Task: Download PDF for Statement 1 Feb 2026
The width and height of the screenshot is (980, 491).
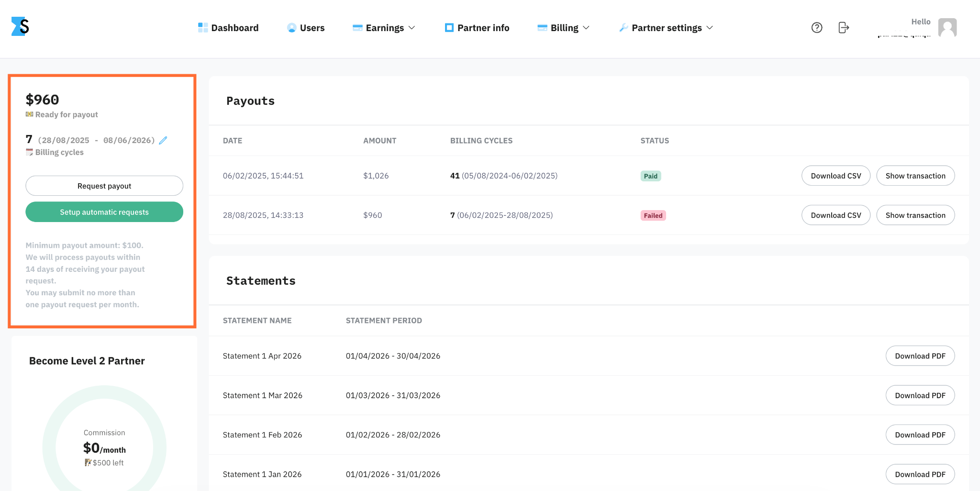Action: click(x=920, y=435)
